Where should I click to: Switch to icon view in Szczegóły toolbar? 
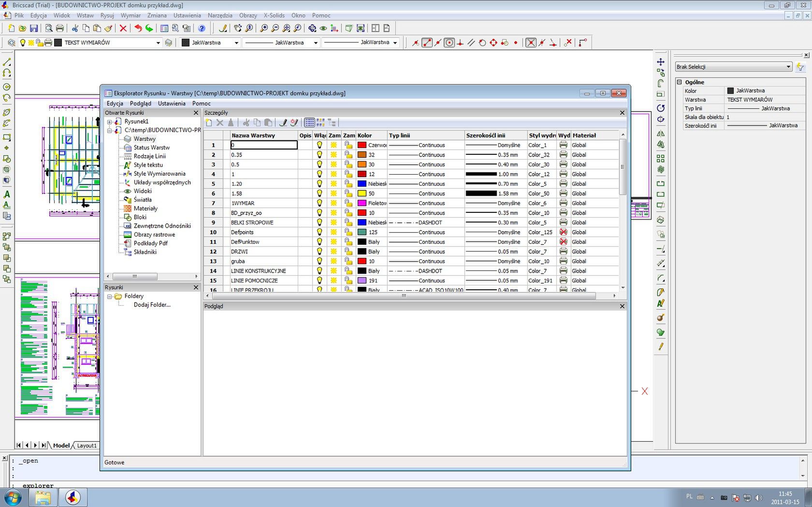[x=320, y=122]
